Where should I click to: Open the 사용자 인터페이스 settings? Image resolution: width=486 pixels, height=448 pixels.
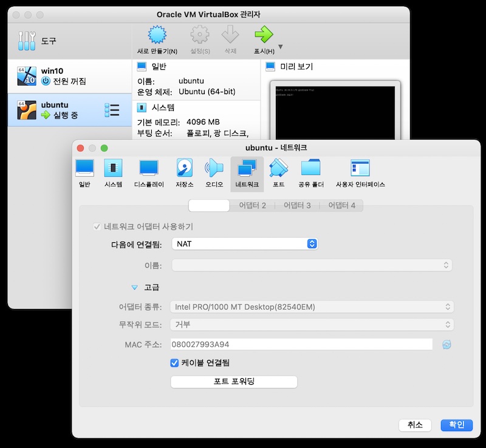point(360,174)
